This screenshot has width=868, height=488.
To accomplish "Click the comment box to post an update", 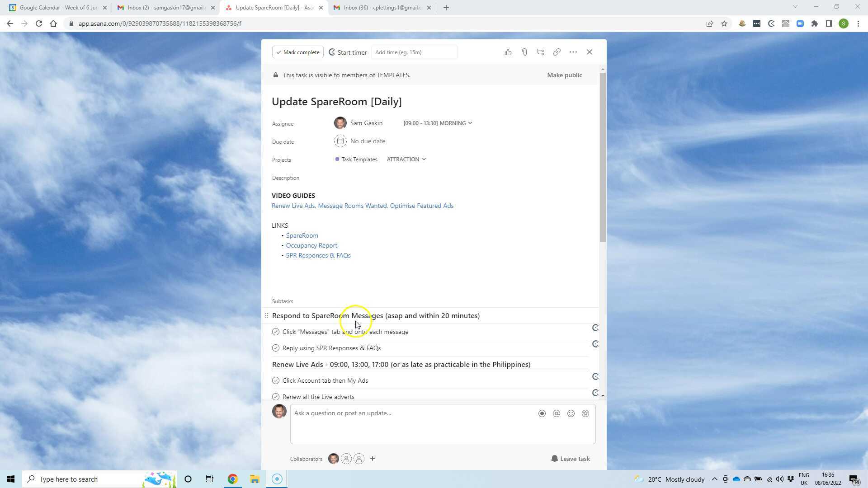I will pos(443,424).
